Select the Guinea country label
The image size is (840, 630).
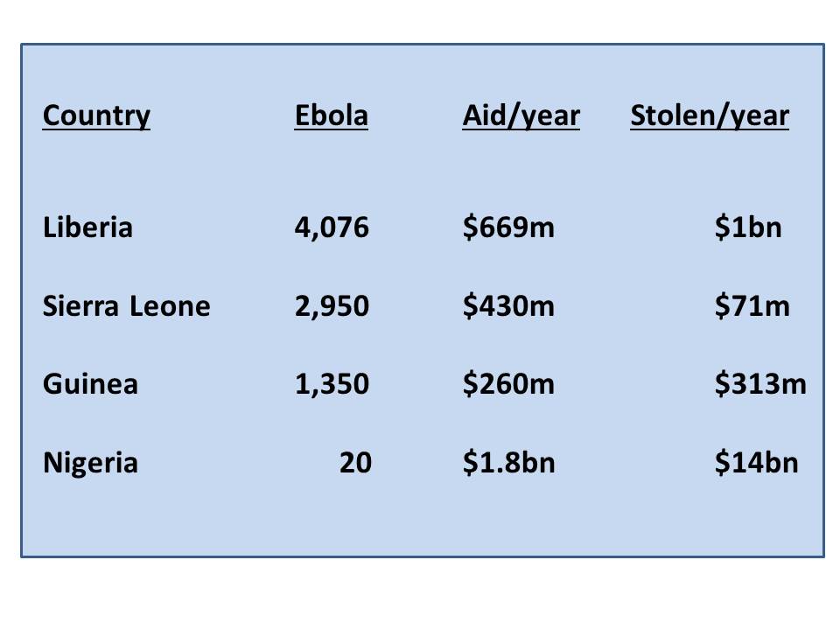click(90, 383)
